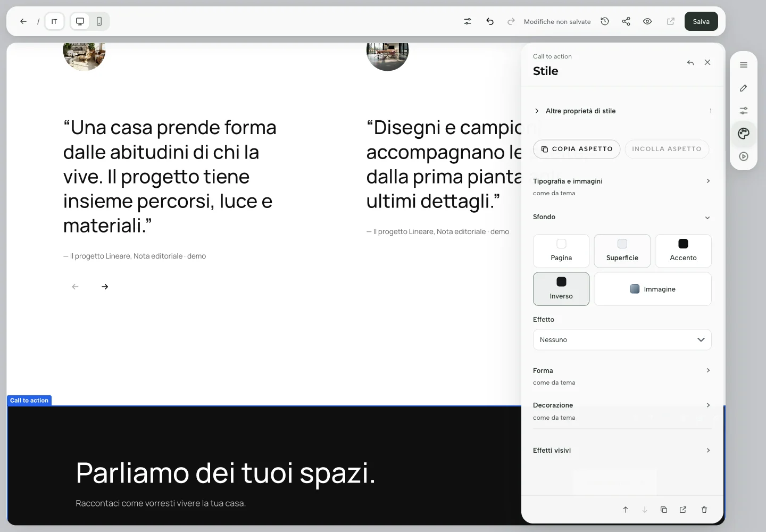Click the heading Parliamo dei tuoi spazi
The image size is (766, 532).
pyautogui.click(x=226, y=472)
